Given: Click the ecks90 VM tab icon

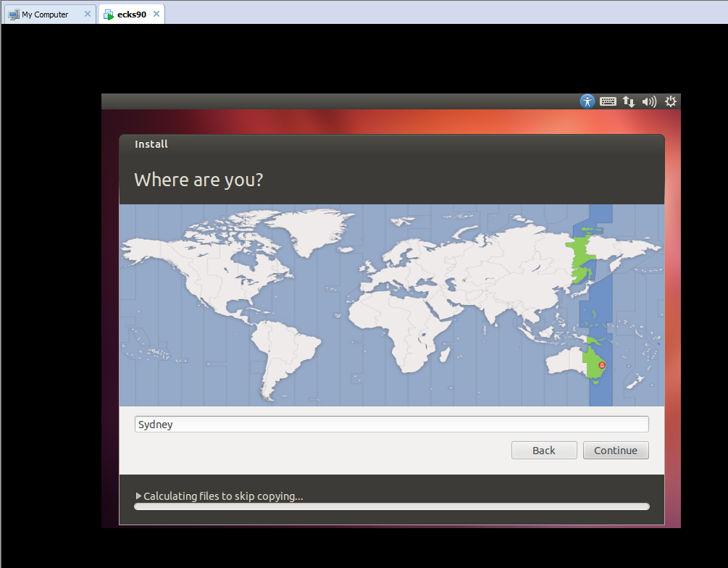Looking at the screenshot, I should click(109, 14).
